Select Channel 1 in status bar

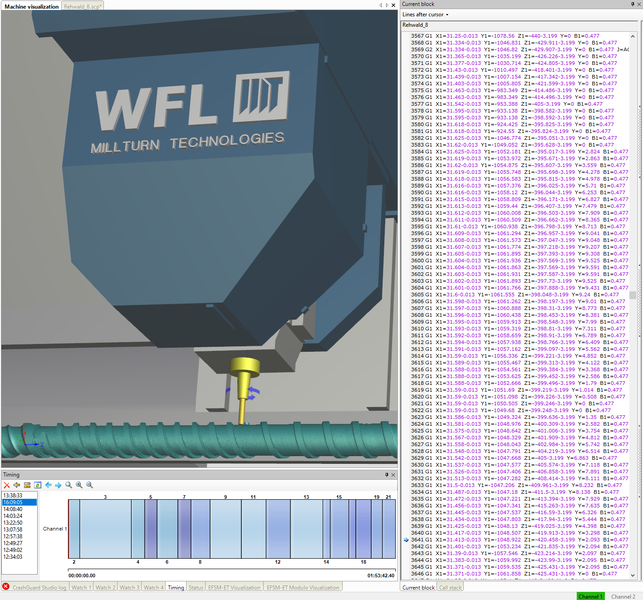[591, 596]
